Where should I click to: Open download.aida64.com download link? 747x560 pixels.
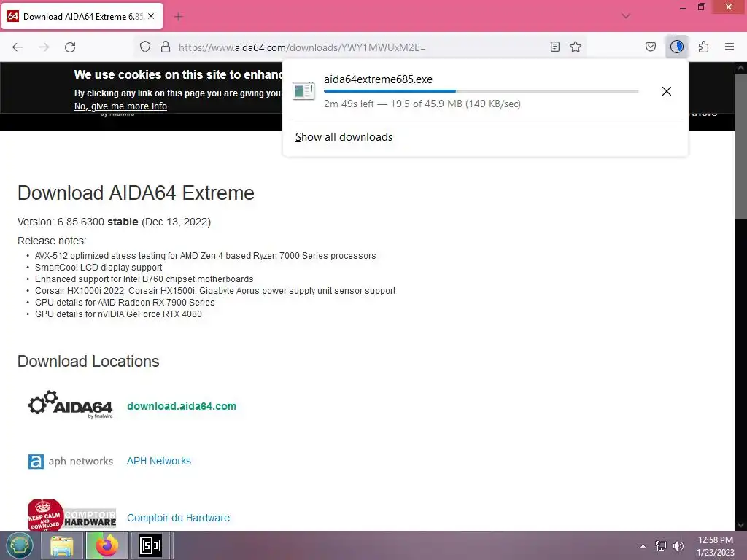tap(182, 406)
